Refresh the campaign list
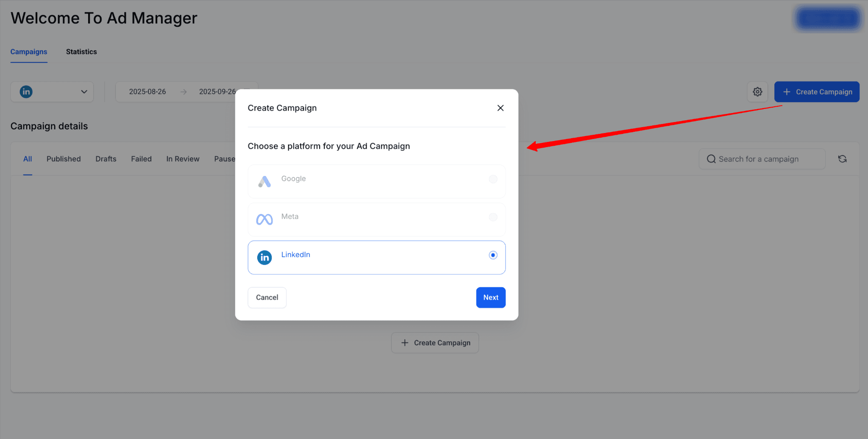Image resolution: width=868 pixels, height=439 pixels. [842, 159]
